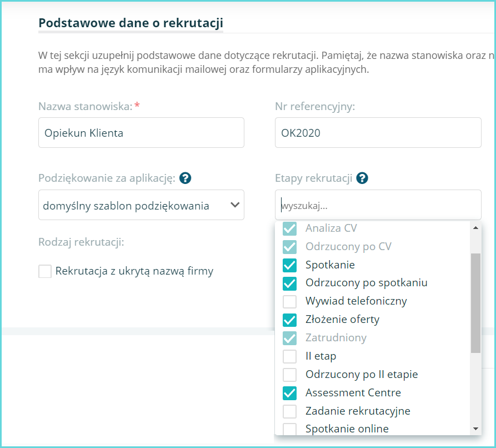Viewport: 496px width, 448px height.
Task: Uncheck the Złożenie oferty checkbox
Action: tap(289, 320)
